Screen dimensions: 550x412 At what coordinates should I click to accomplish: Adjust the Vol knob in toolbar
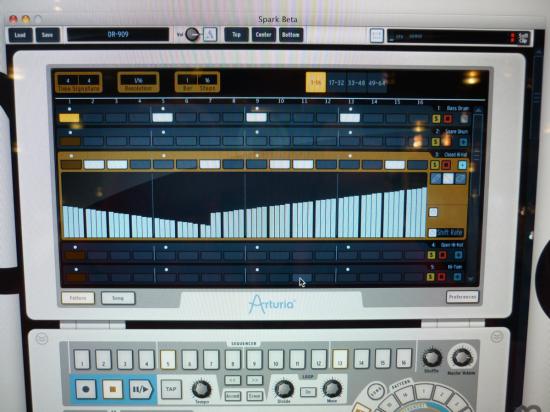click(192, 34)
